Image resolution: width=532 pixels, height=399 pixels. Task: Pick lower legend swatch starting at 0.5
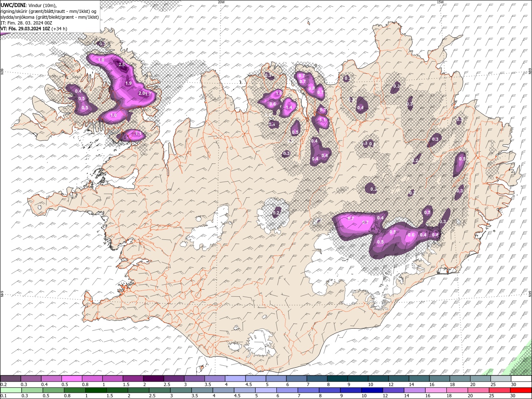pyautogui.click(x=53, y=390)
